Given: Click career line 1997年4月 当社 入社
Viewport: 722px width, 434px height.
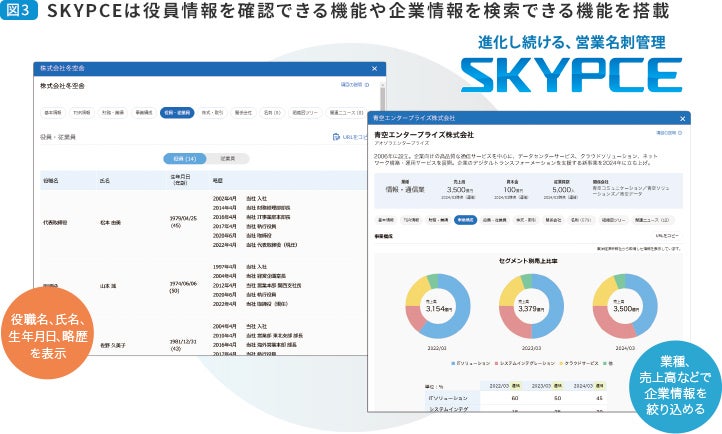Looking at the screenshot, I should (x=240, y=266).
